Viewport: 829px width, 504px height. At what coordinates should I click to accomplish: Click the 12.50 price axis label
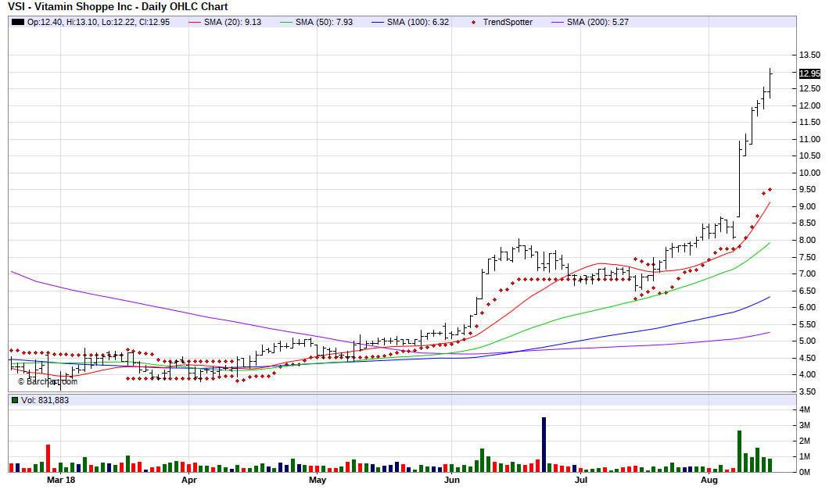pyautogui.click(x=810, y=89)
